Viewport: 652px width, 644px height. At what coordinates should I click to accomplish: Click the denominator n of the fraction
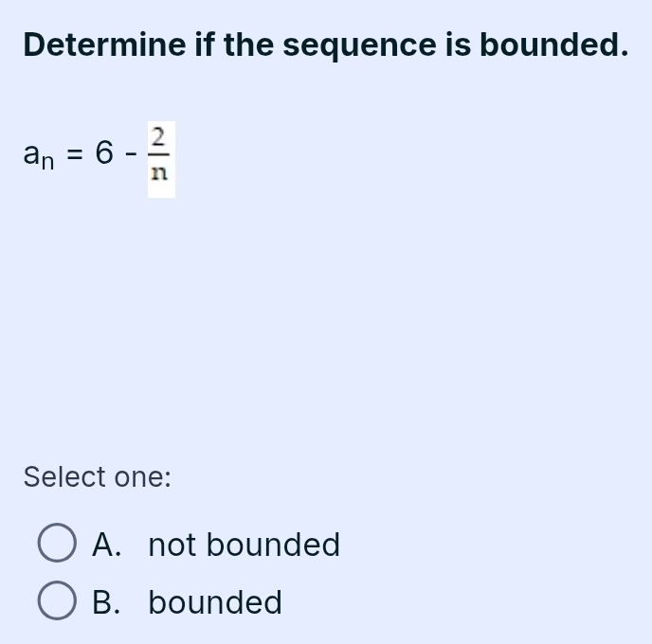click(x=161, y=175)
